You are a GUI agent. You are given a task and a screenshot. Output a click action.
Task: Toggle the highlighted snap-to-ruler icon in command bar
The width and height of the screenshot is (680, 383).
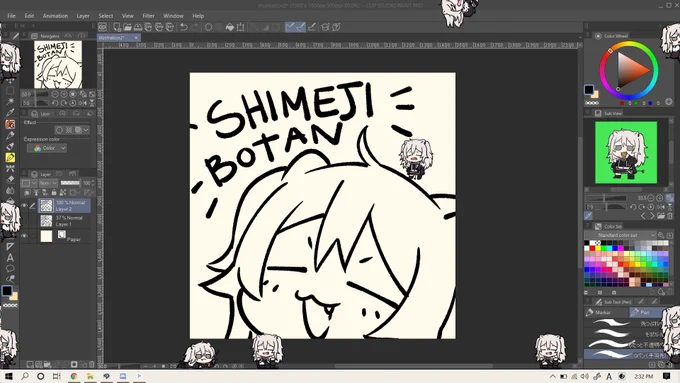[x=290, y=27]
